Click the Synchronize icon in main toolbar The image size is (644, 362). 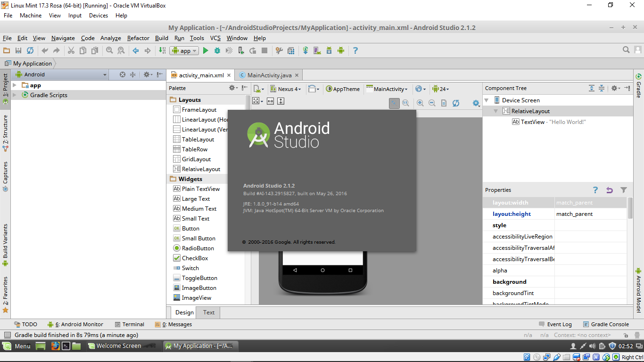pos(30,50)
